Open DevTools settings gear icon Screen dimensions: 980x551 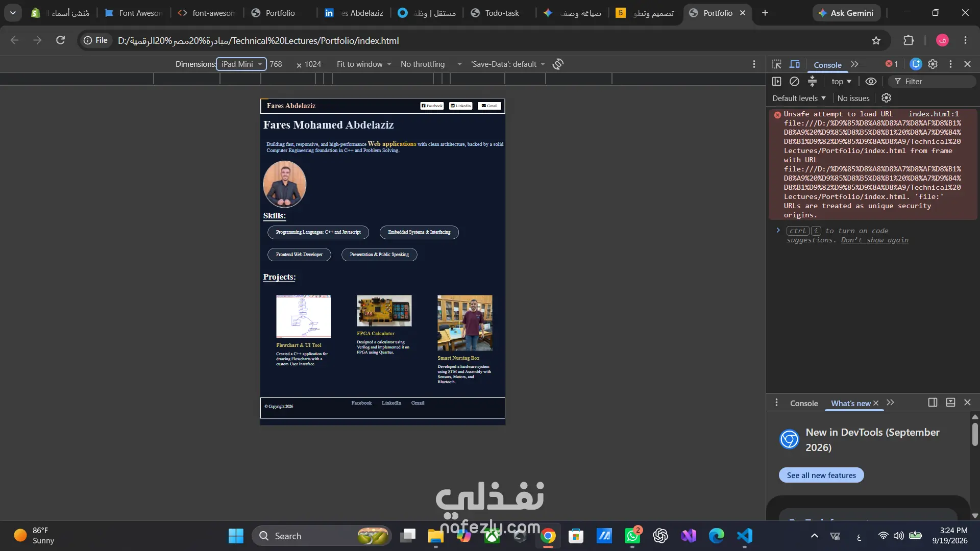[933, 64]
